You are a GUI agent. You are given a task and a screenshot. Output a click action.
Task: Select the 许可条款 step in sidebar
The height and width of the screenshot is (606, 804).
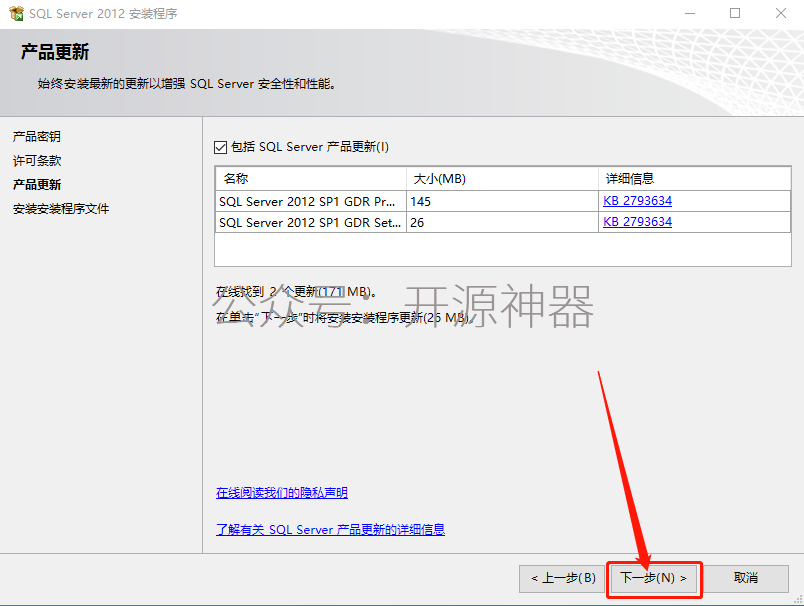(37, 160)
